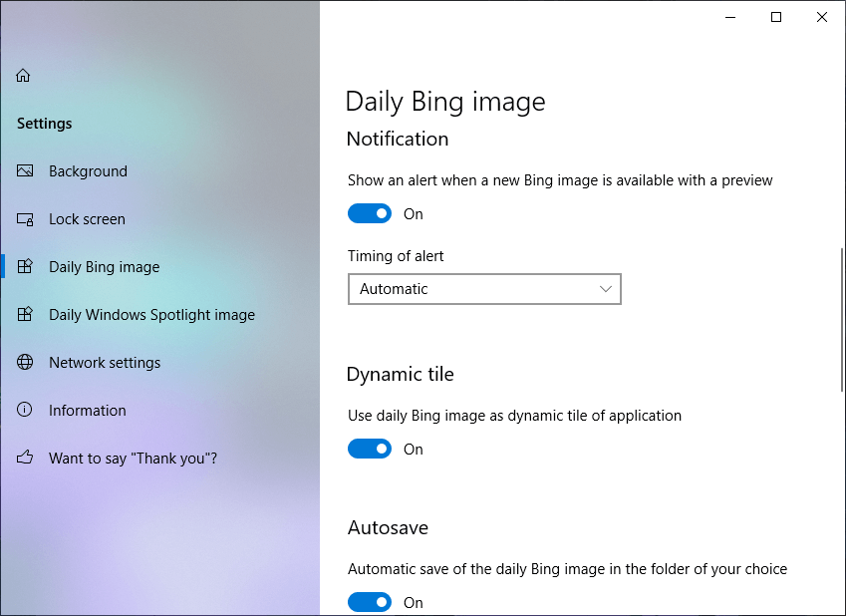Viewport: 846px width, 616px height.
Task: Turn off the new Bing image alert toggle
Action: click(x=370, y=213)
